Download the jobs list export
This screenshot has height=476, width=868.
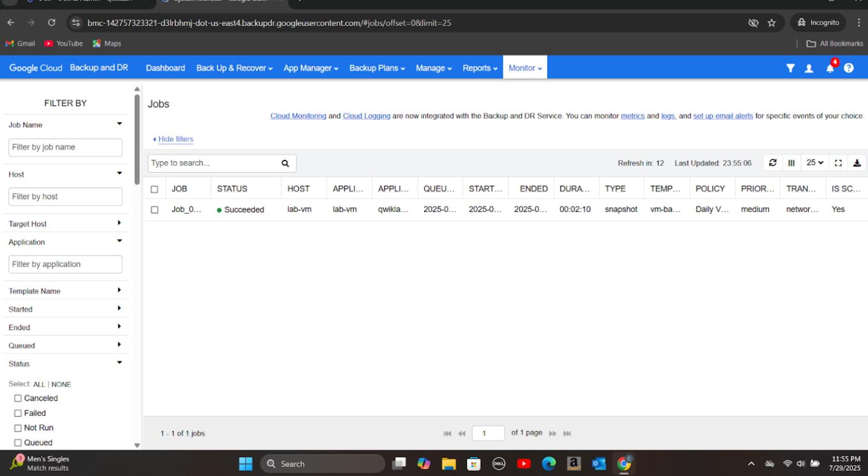(x=856, y=163)
